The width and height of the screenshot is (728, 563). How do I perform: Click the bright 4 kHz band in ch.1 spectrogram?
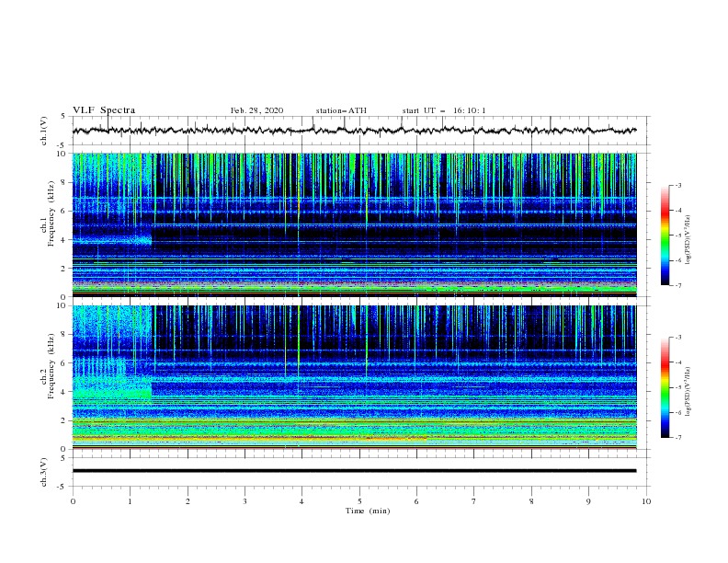pos(112,241)
